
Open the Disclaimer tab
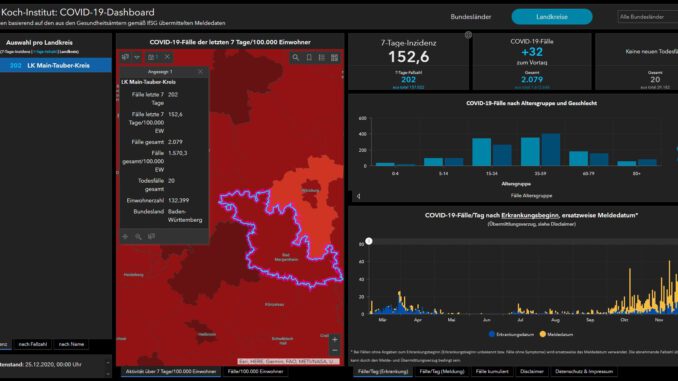click(x=532, y=371)
